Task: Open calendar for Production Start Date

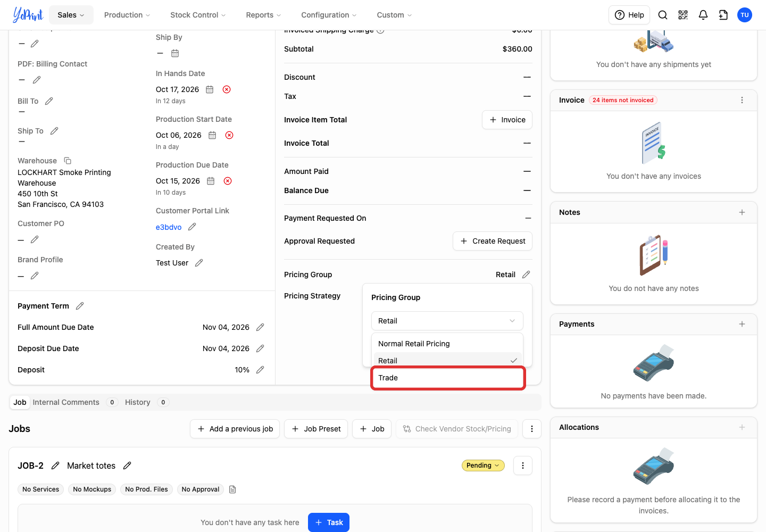Action: point(212,135)
